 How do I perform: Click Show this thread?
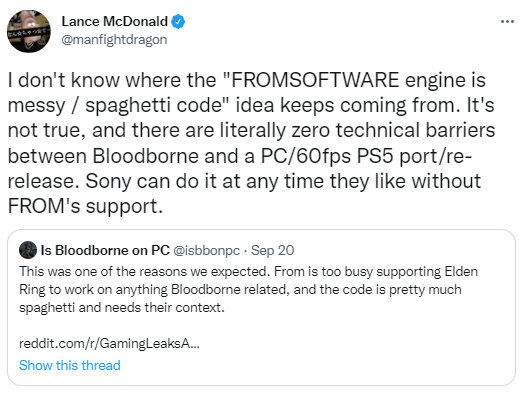pyautogui.click(x=70, y=365)
